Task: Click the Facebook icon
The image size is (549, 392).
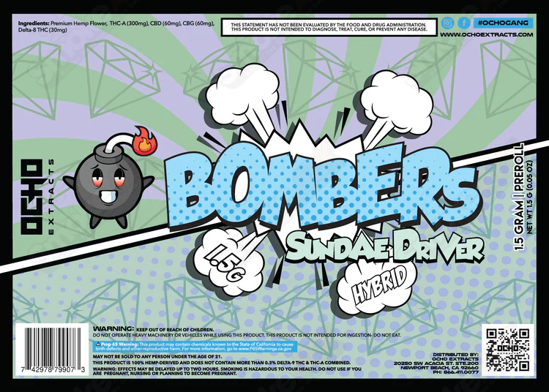Action: click(x=463, y=23)
